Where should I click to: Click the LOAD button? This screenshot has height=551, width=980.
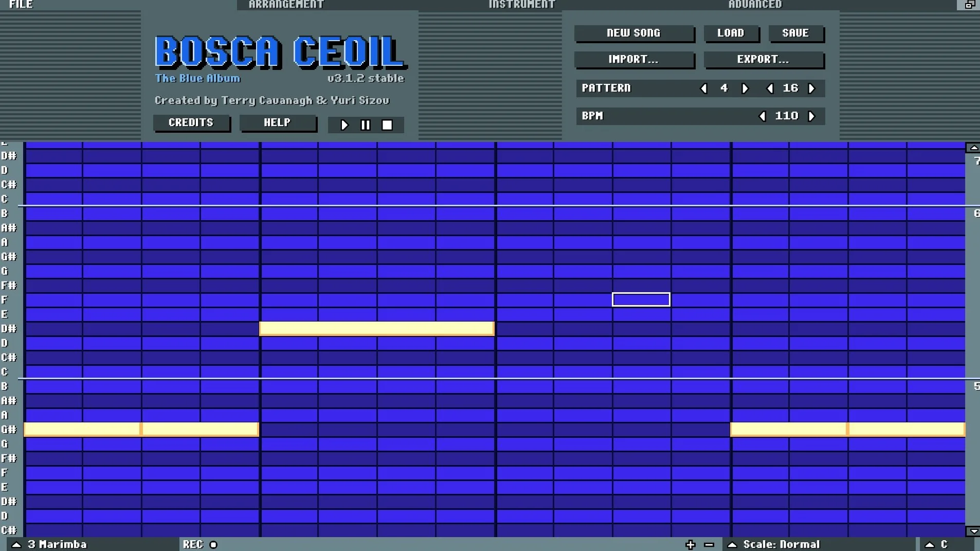pos(731,33)
